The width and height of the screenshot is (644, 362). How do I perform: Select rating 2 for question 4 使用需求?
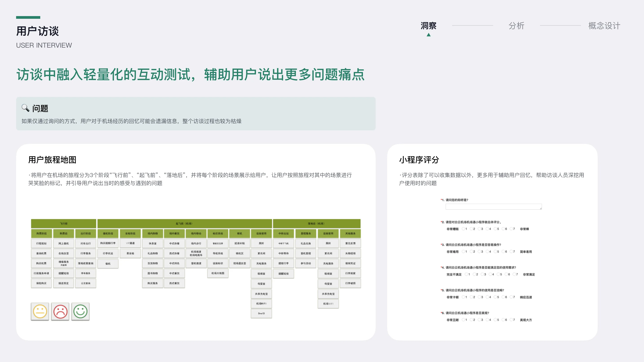474,274
